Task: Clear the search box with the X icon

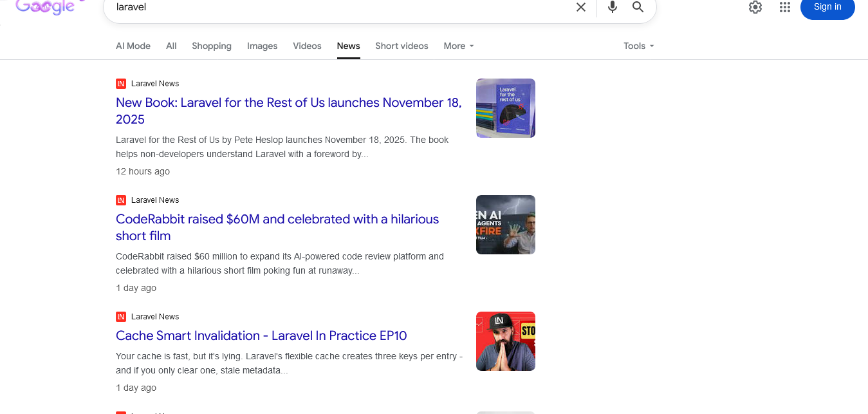Action: 580,7
